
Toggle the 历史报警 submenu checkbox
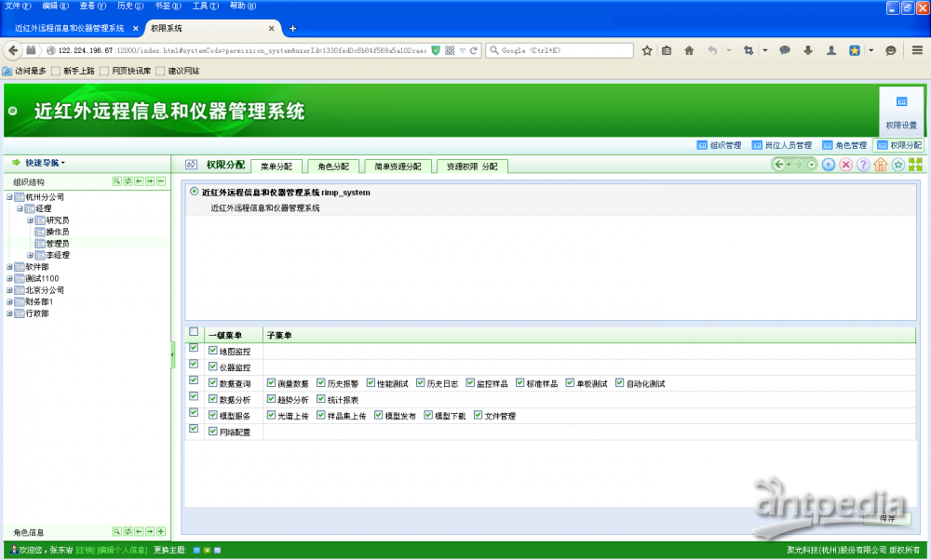(x=319, y=383)
